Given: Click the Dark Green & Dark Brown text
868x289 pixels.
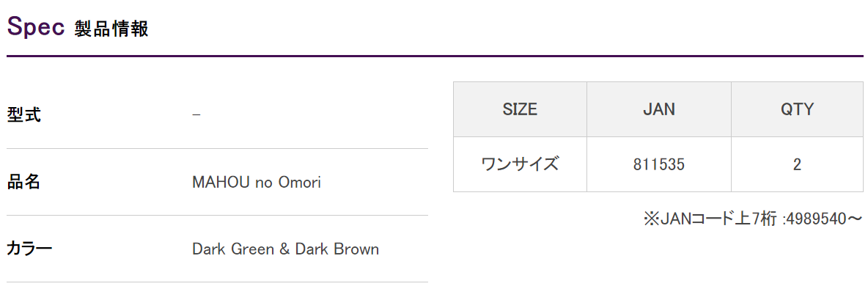Looking at the screenshot, I should [286, 249].
